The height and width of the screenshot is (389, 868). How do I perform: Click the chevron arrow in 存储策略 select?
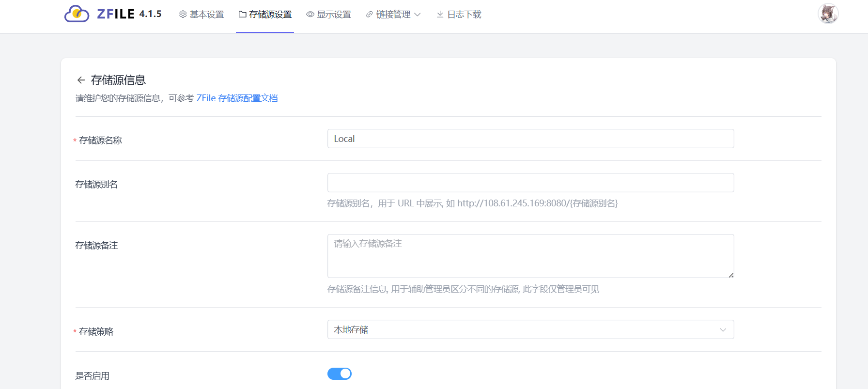click(x=723, y=330)
